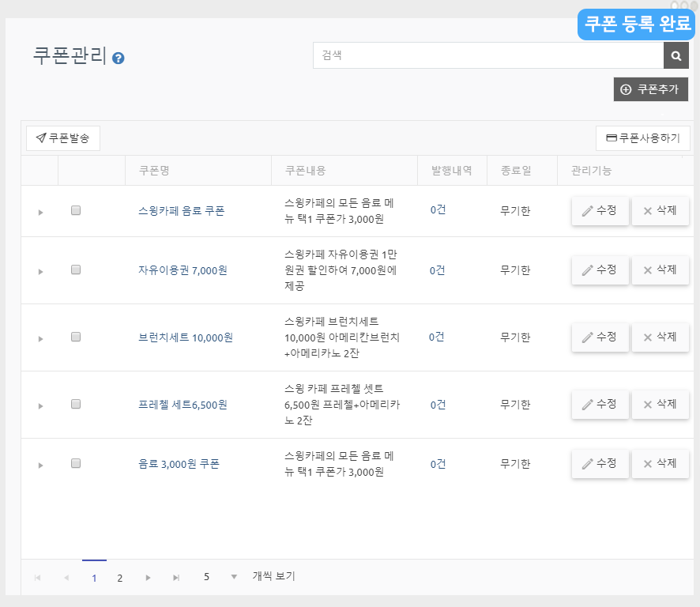This screenshot has width=700, height=607.
Task: Expand the 프레첼 세트6,500원 row arrow
Action: coord(40,406)
